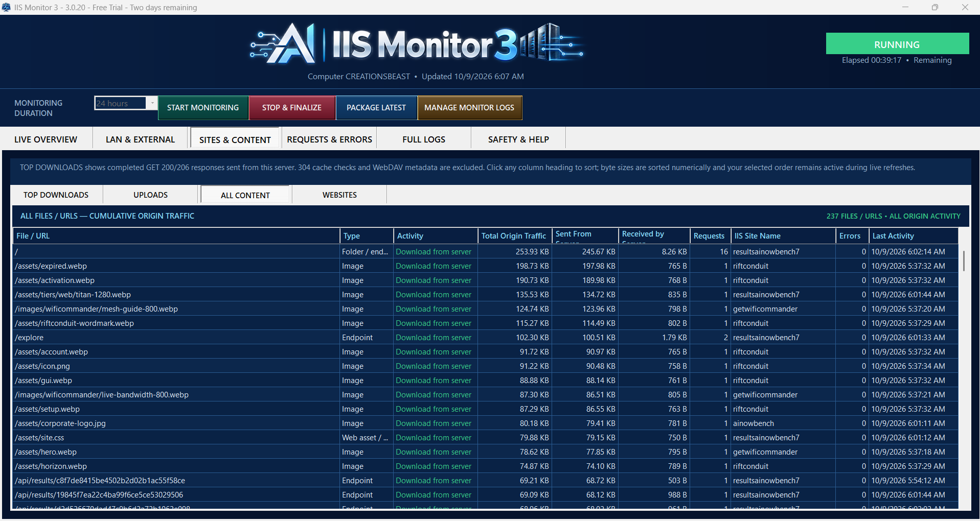Viewport: 980px width, 521px height.
Task: Sort by the File / URL column header
Action: click(x=176, y=236)
